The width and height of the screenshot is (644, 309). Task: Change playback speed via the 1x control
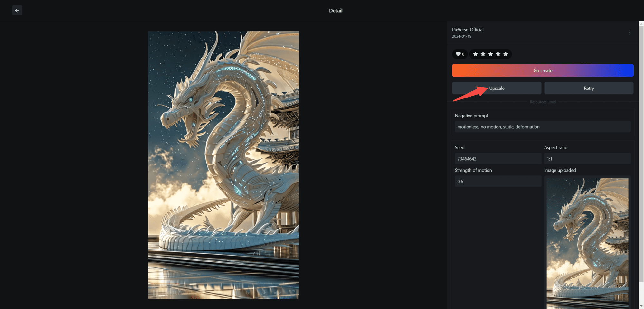(248, 293)
